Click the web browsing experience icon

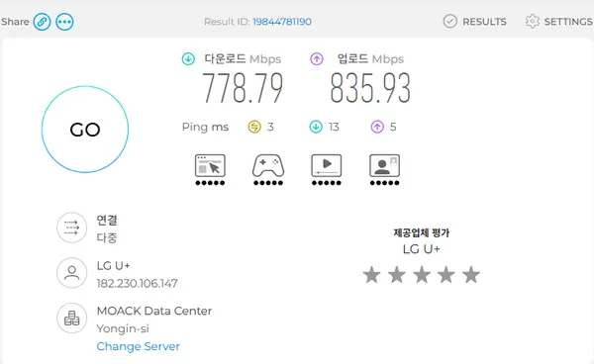click(x=210, y=166)
